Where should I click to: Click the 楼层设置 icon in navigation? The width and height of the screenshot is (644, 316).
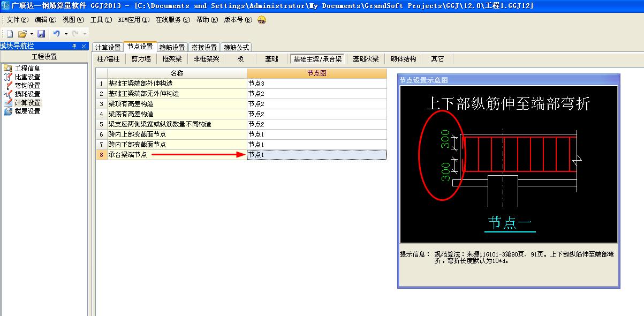(x=8, y=111)
